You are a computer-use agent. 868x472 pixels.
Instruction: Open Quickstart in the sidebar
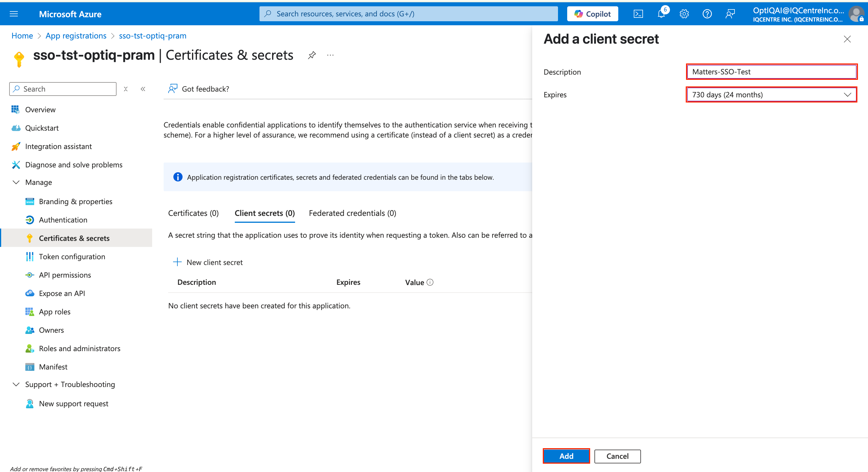[42, 128]
